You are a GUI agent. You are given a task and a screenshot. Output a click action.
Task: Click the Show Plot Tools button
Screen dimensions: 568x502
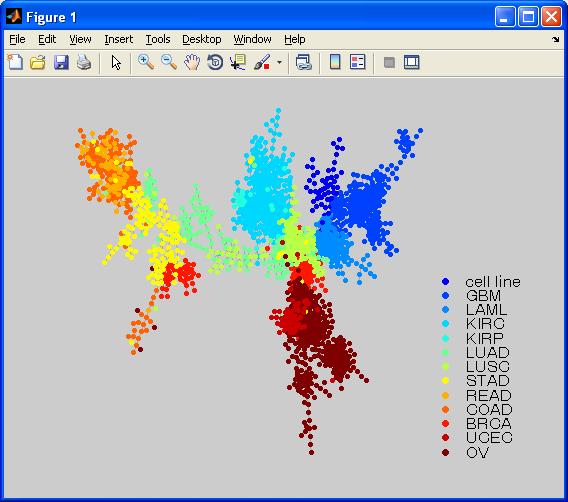pyautogui.click(x=412, y=62)
